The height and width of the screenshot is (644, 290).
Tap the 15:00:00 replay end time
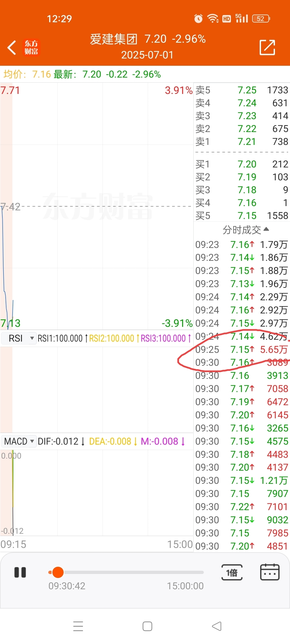185,586
